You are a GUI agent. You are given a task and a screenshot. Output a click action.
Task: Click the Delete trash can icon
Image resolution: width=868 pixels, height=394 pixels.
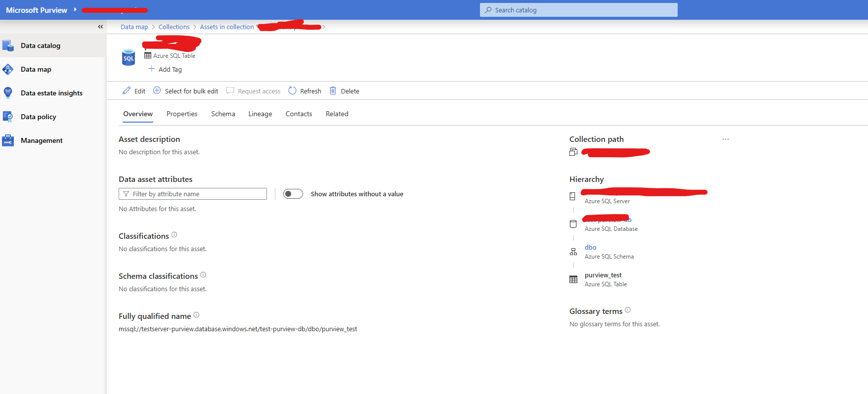333,90
